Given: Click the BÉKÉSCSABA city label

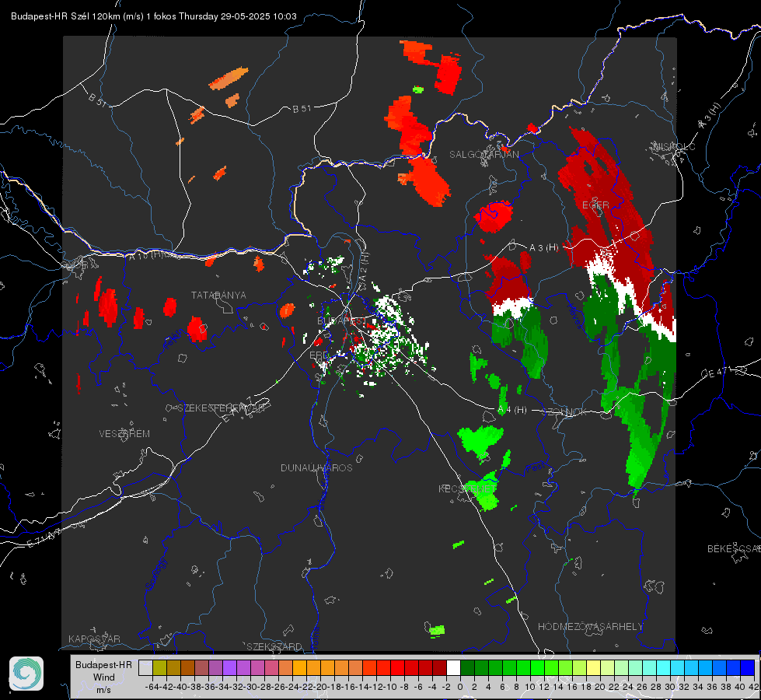Looking at the screenshot, I should (734, 549).
